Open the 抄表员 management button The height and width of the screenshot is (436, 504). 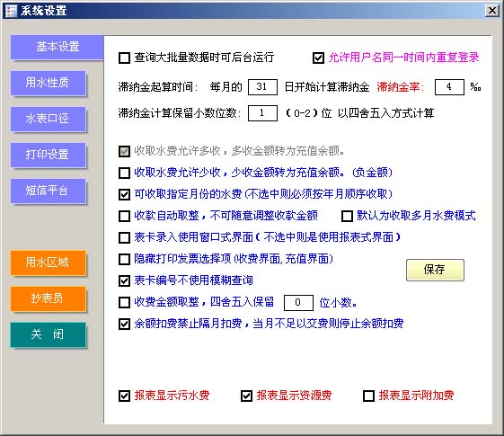tap(49, 298)
